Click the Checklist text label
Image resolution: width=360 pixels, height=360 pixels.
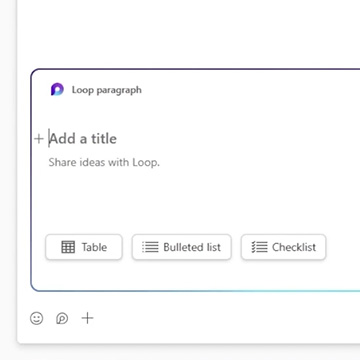[x=294, y=247]
